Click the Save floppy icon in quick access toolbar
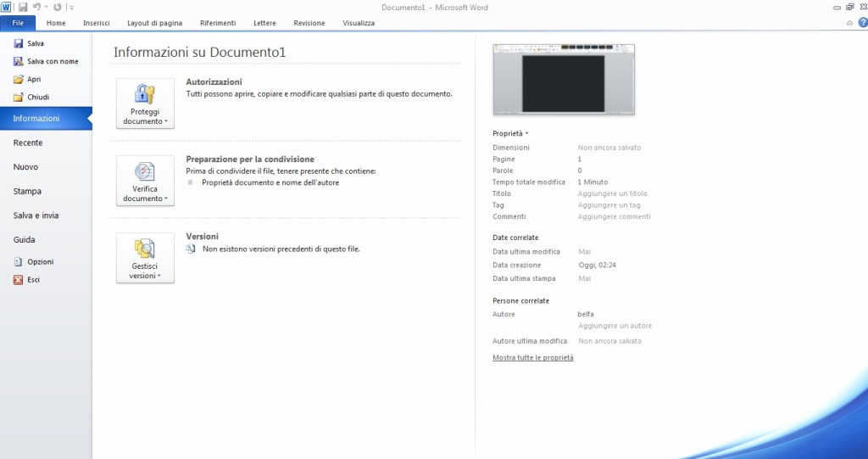 (23, 7)
